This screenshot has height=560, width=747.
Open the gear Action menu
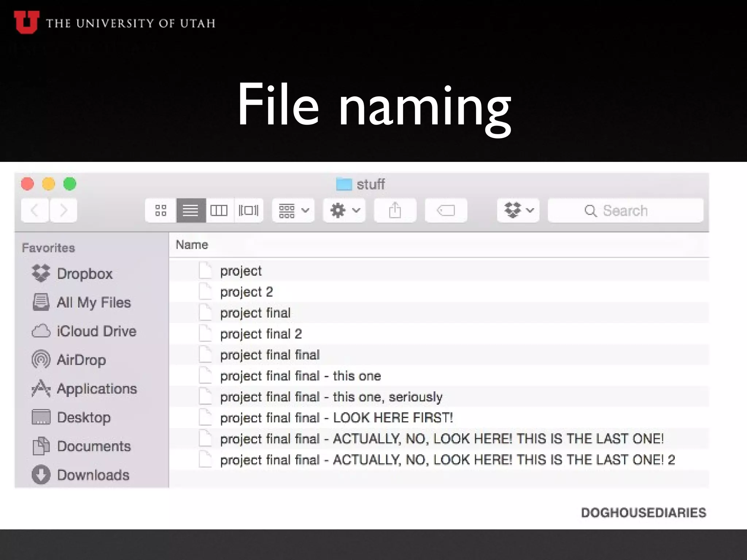coord(344,210)
